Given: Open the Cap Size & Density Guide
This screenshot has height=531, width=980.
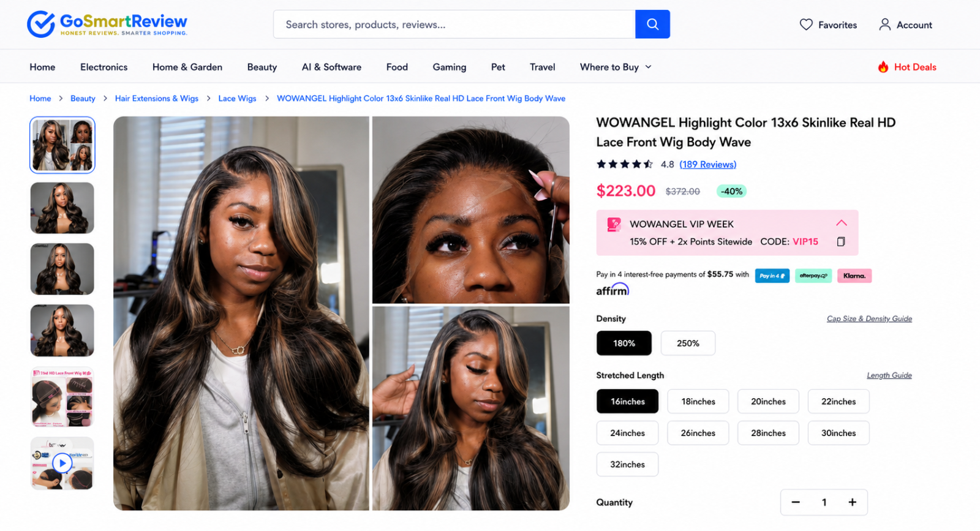Looking at the screenshot, I should coord(869,318).
